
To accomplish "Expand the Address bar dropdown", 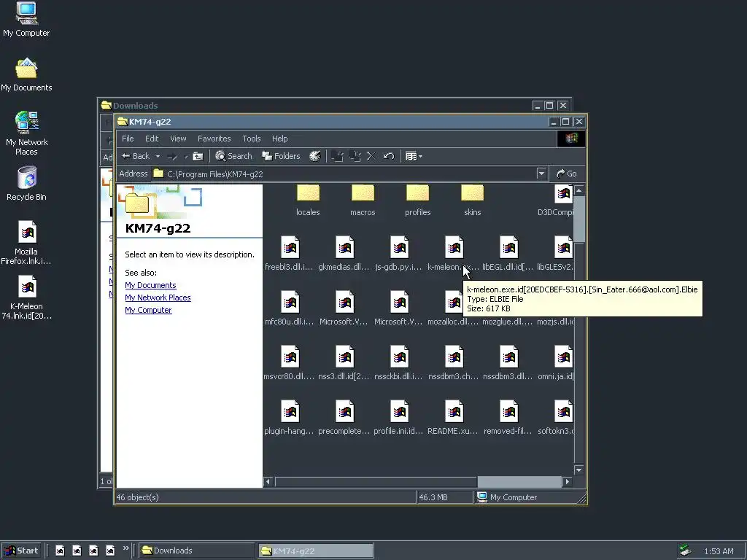I will 541,174.
